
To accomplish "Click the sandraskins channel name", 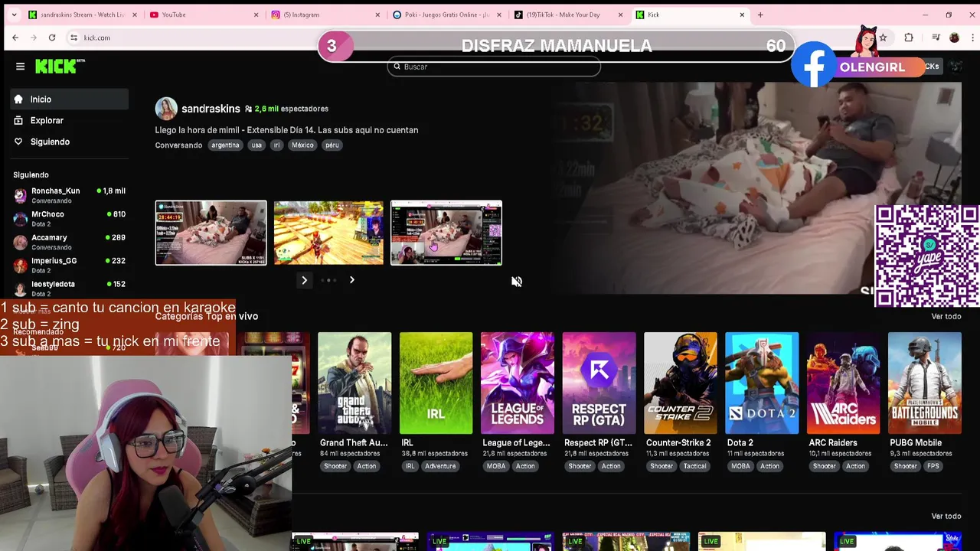I will 211,109.
